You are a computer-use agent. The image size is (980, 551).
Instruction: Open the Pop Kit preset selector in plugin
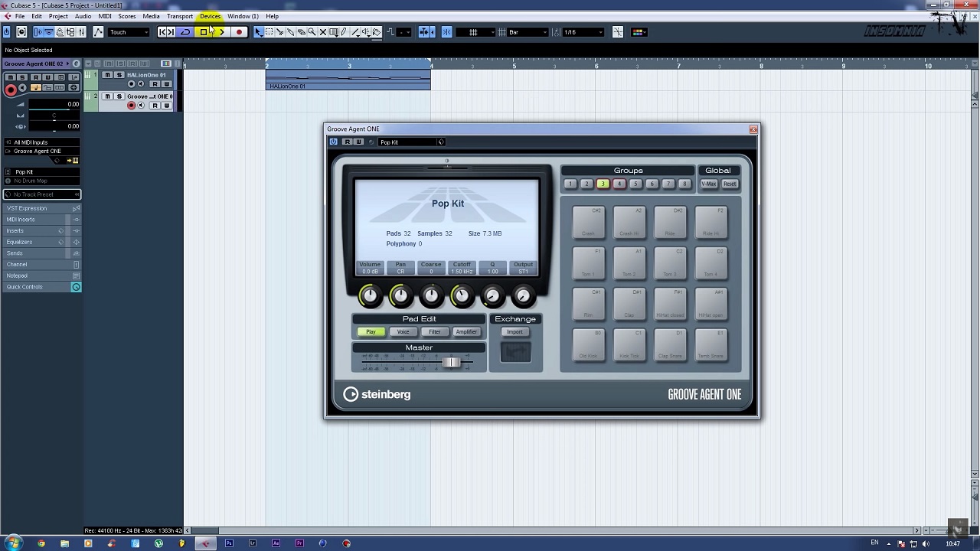410,142
